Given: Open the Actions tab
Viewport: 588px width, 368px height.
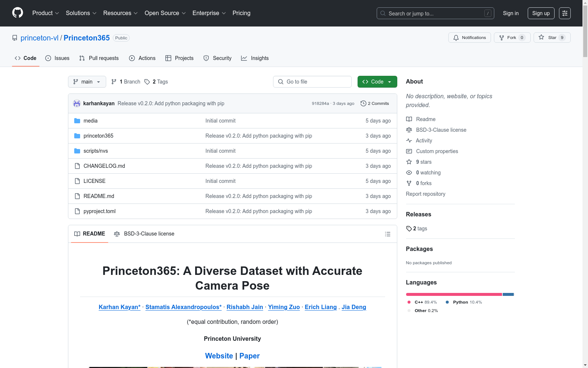Looking at the screenshot, I should (x=142, y=58).
